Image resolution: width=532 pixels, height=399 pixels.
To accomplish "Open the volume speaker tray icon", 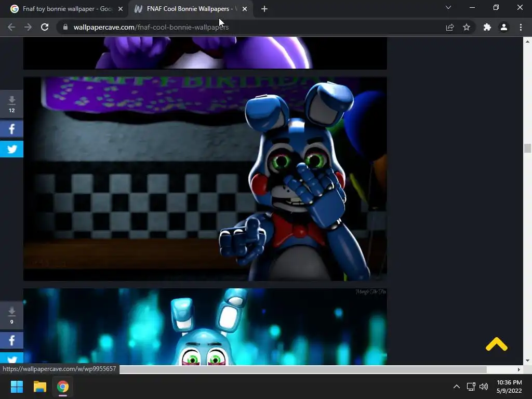I will point(484,387).
